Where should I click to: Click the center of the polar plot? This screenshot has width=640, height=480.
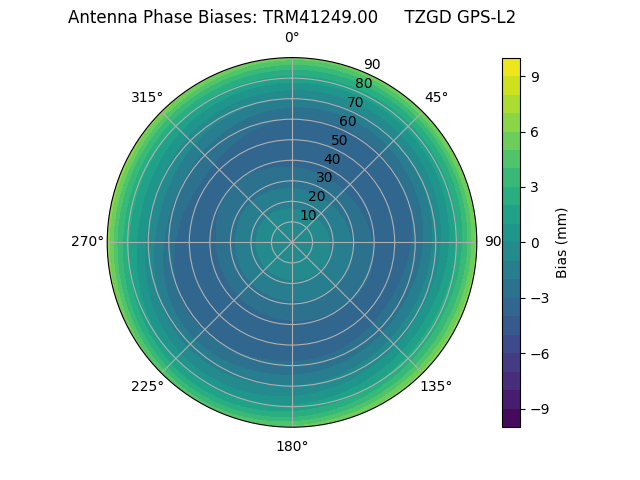coord(292,242)
